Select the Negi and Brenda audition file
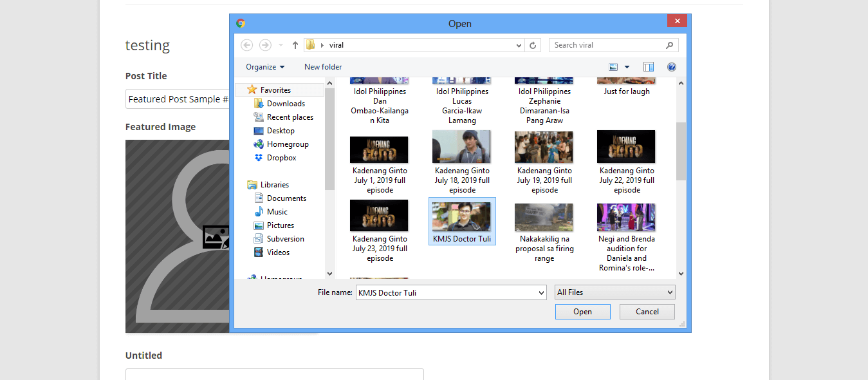868x380 pixels. pyautogui.click(x=627, y=237)
